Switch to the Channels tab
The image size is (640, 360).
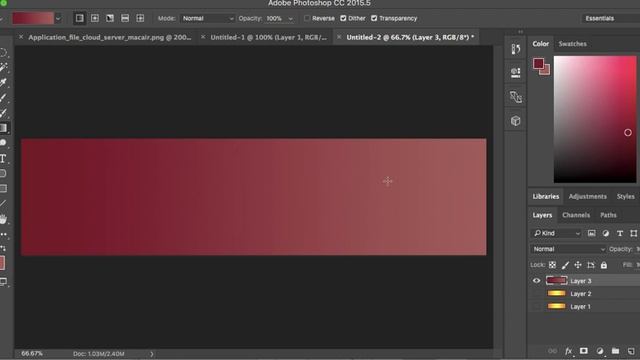point(576,215)
